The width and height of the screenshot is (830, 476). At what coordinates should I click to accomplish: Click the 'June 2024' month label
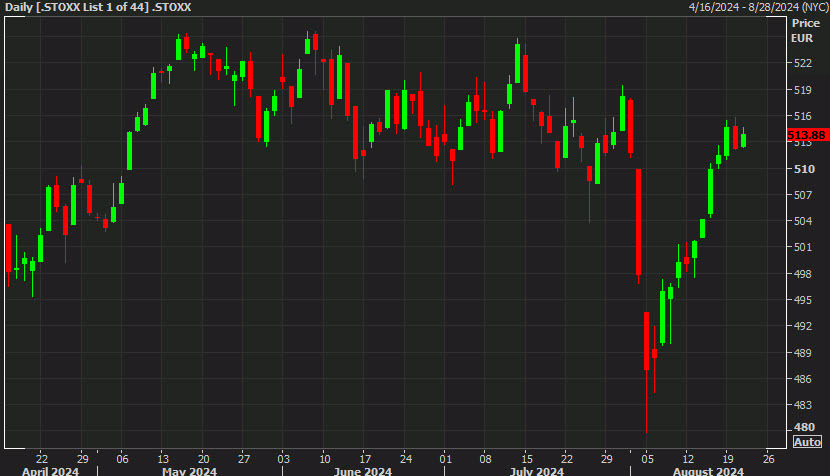[363, 471]
